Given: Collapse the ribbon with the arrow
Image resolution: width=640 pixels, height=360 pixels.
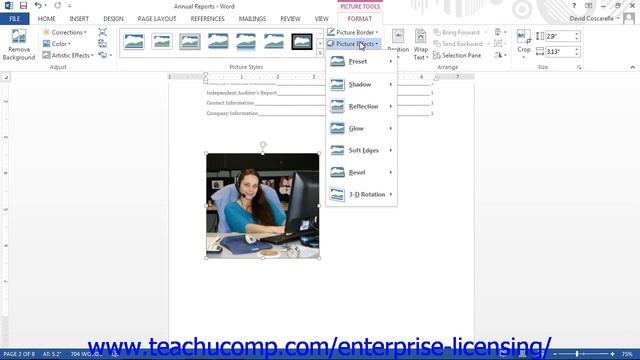Looking at the screenshot, I should click(632, 67).
